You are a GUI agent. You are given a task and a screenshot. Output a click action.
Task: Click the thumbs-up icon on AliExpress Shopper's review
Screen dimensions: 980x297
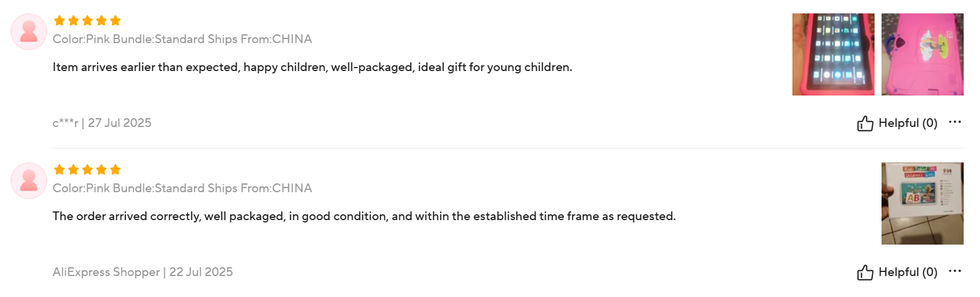tap(865, 272)
